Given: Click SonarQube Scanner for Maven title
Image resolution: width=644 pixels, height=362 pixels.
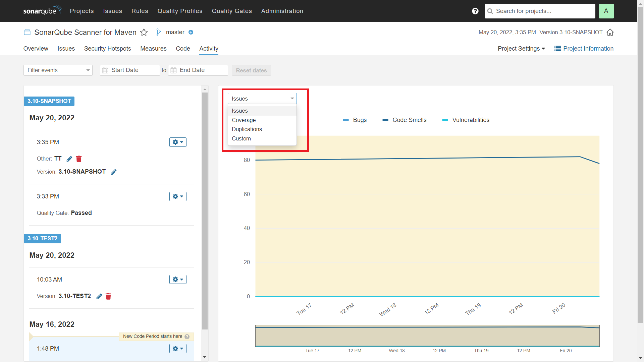Looking at the screenshot, I should coord(85,32).
